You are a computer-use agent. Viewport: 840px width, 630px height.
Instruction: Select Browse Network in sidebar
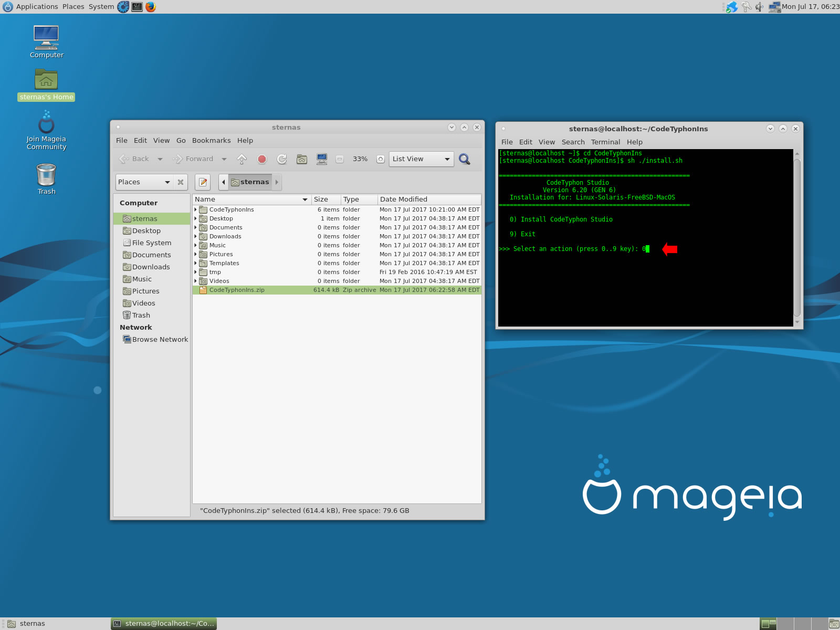(x=151, y=340)
